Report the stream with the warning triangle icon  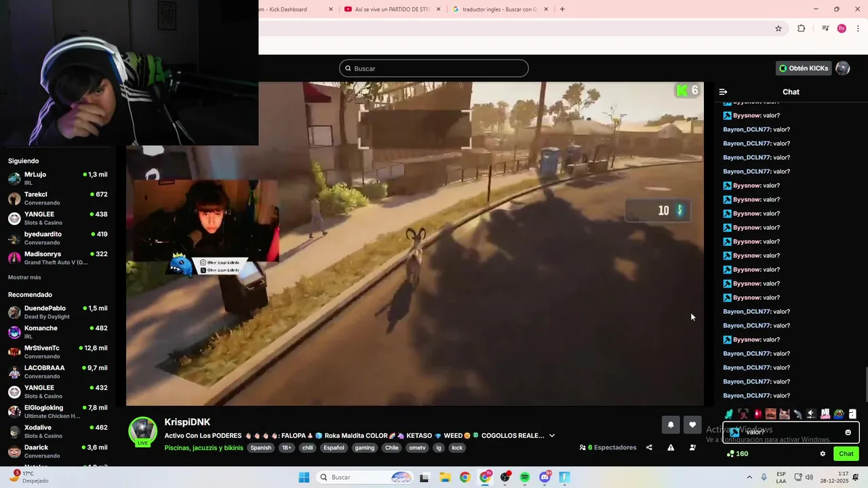point(671,447)
